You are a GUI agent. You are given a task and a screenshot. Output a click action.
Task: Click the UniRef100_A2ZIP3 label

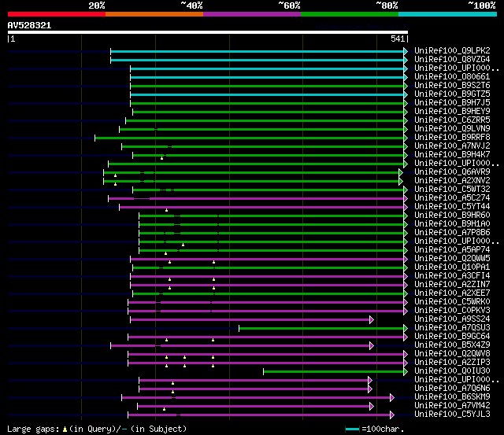[452, 363]
